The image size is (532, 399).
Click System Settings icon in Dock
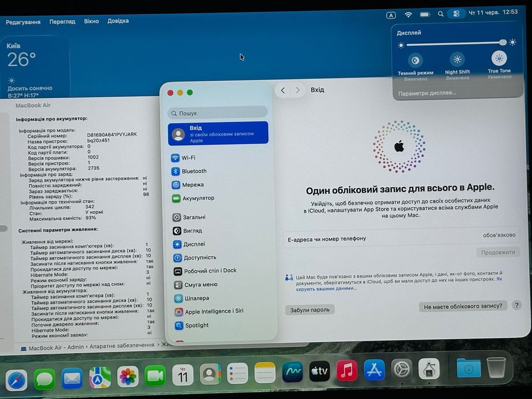tap(402, 369)
